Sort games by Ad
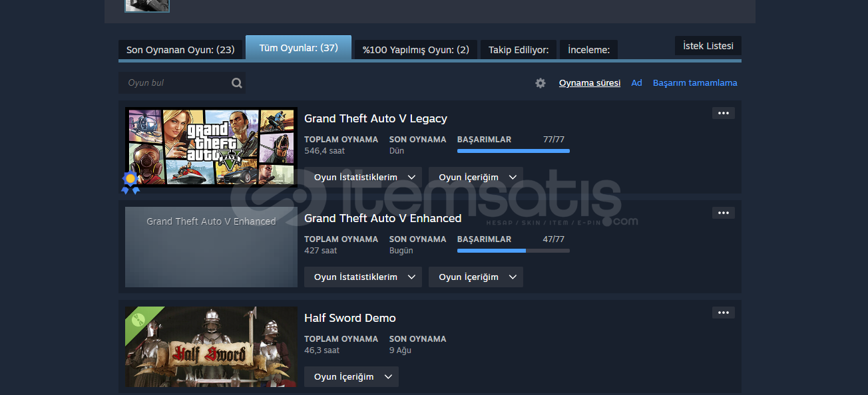The width and height of the screenshot is (868, 395). click(637, 83)
